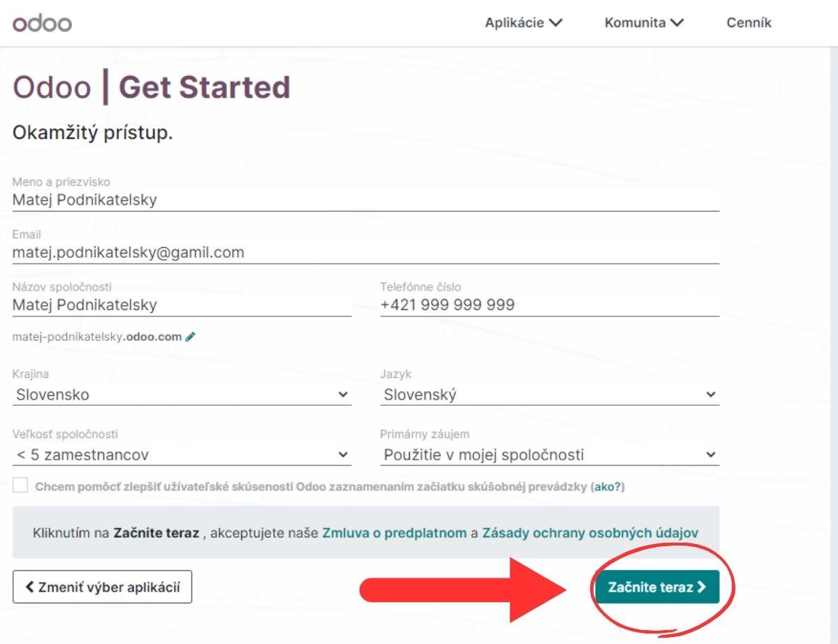Open the Zmluva o predplatnom link
The width and height of the screenshot is (838, 644).
point(394,533)
